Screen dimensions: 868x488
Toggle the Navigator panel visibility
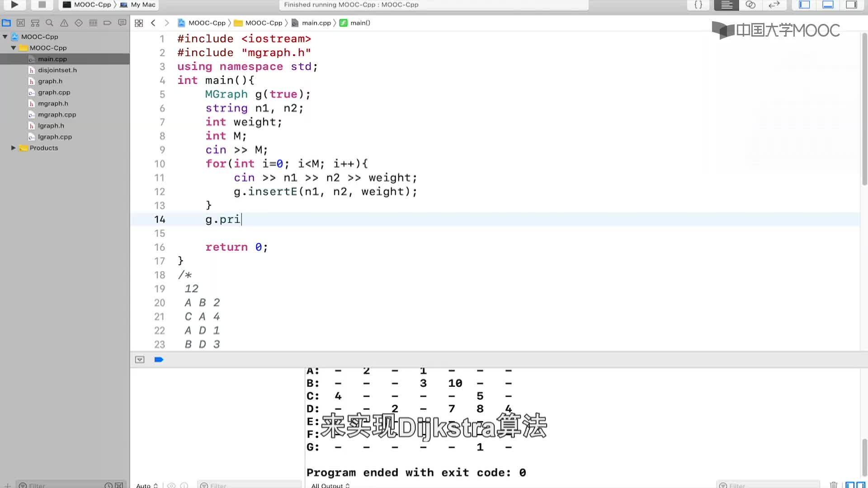pyautogui.click(x=804, y=5)
